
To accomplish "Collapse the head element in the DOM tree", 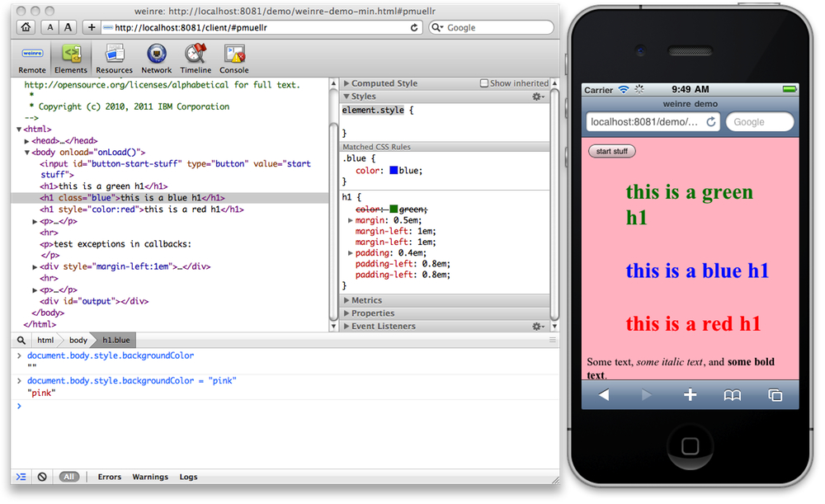I will click(26, 140).
